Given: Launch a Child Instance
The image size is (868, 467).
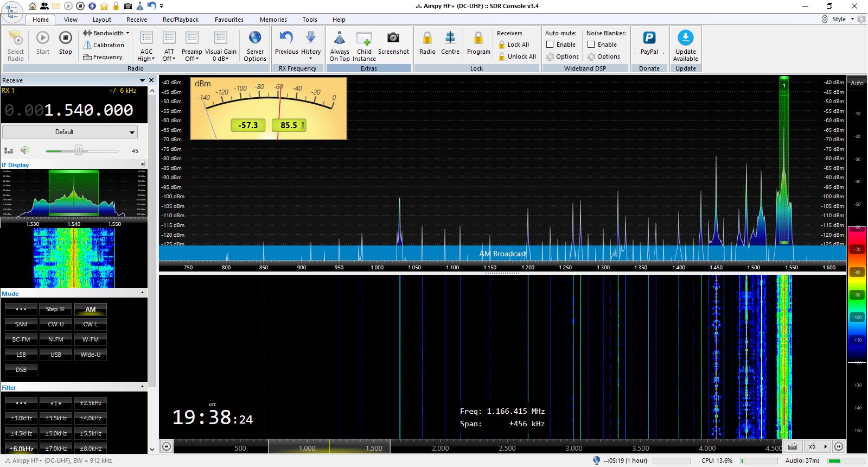Looking at the screenshot, I should click(364, 45).
